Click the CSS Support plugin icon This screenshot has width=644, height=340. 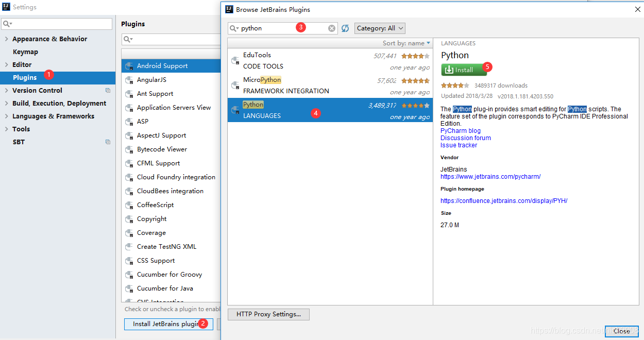point(129,261)
